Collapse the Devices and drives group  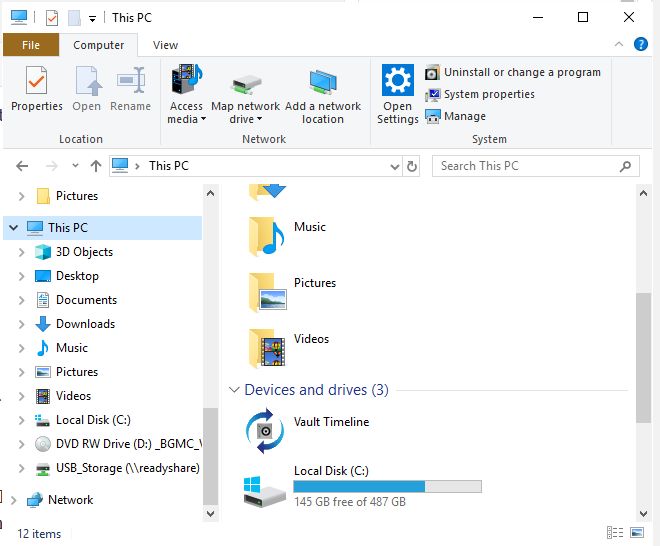pyautogui.click(x=234, y=390)
